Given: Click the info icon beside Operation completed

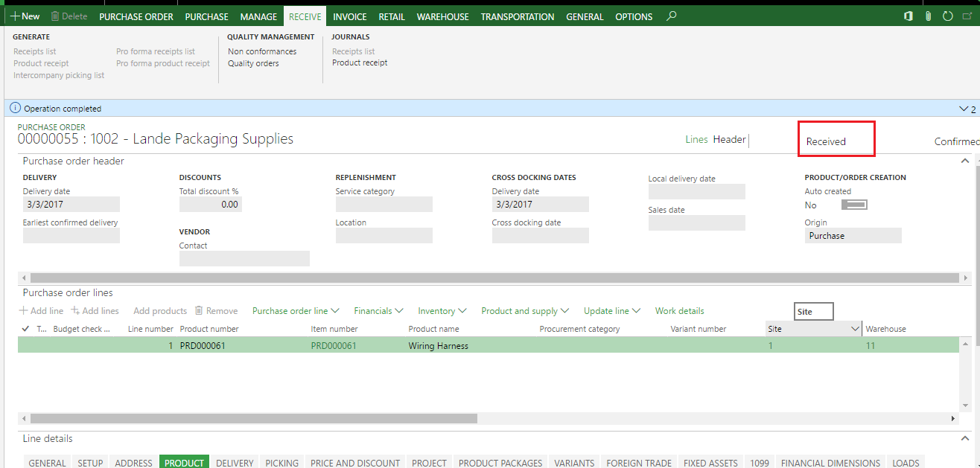Looking at the screenshot, I should click(15, 108).
